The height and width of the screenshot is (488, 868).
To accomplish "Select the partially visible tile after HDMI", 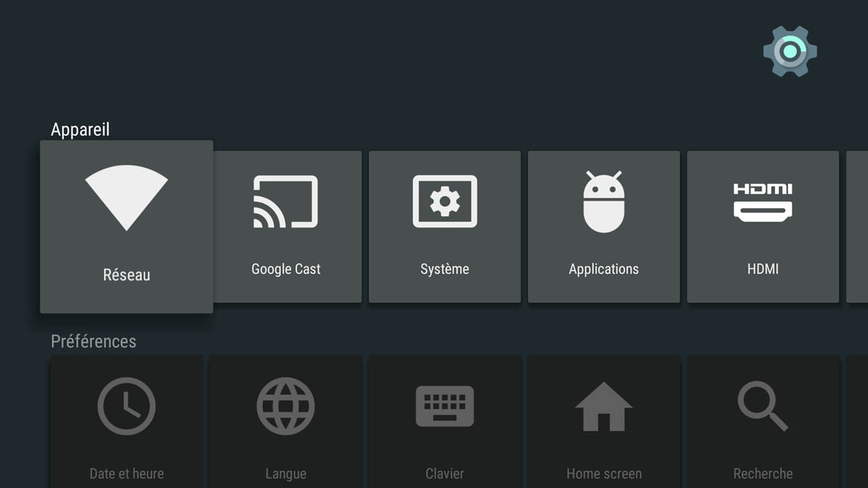I will tap(857, 227).
